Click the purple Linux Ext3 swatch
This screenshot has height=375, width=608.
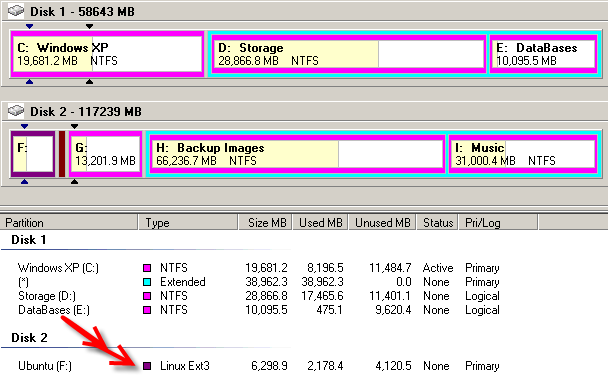[147, 366]
